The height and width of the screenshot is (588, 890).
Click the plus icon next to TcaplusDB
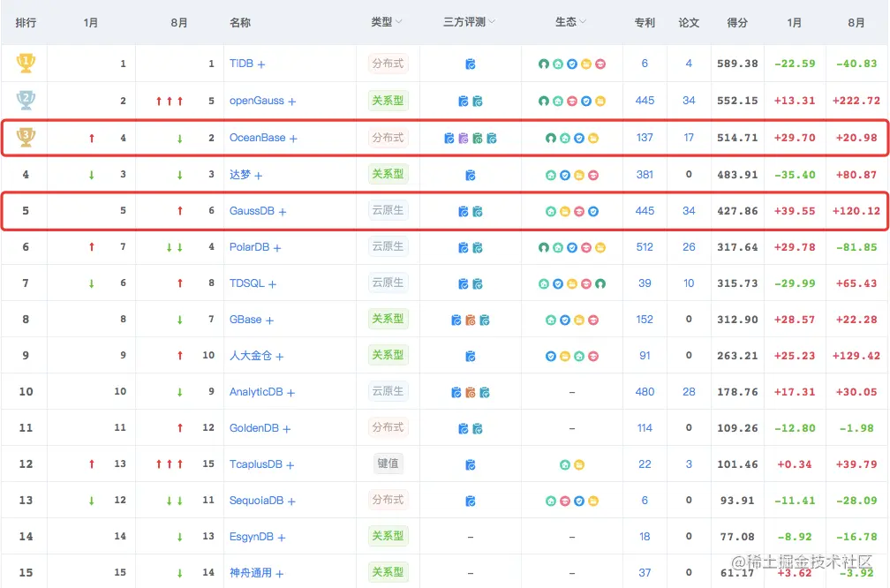pos(290,465)
